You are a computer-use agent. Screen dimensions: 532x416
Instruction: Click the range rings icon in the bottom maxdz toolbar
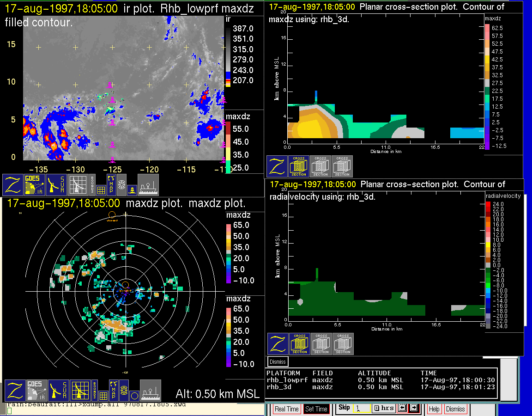[123, 391]
